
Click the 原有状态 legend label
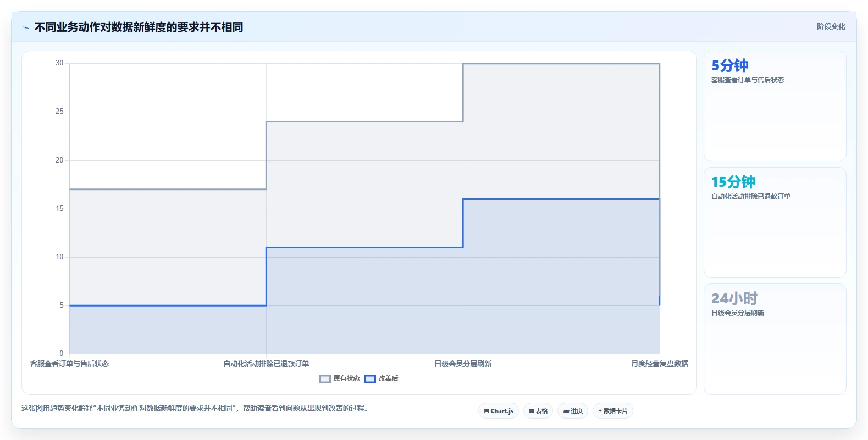click(x=346, y=378)
